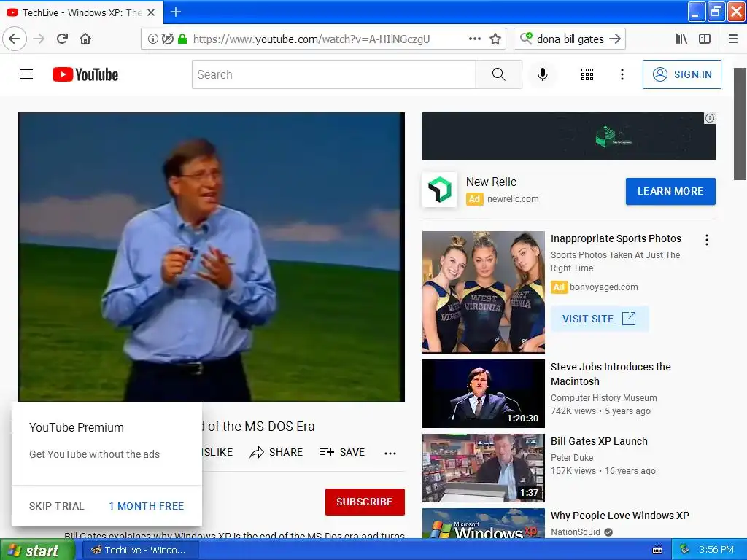Open 'Steve Jobs Introduces the Macintosh' title
The image size is (747, 560).
[611, 374]
